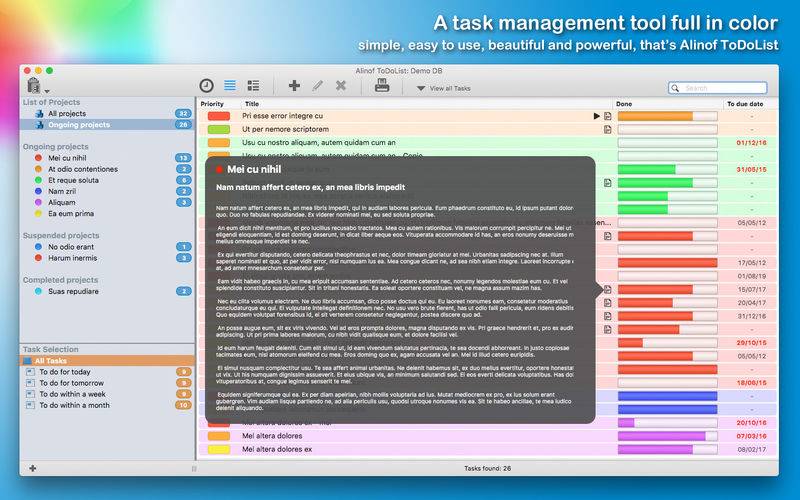Open the database clipboard icon menu
Screen dimensions: 800x500
(x=34, y=85)
